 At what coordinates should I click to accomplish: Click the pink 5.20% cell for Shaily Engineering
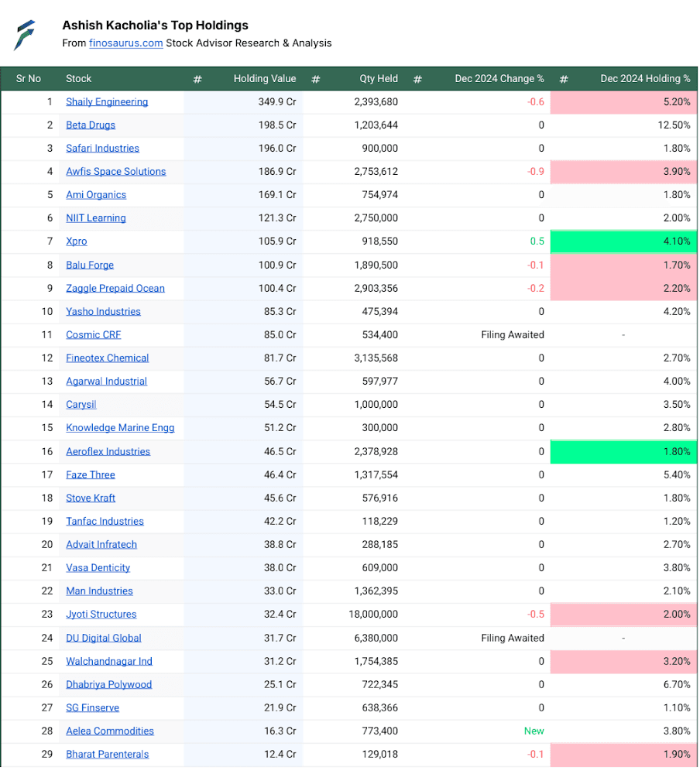point(623,101)
